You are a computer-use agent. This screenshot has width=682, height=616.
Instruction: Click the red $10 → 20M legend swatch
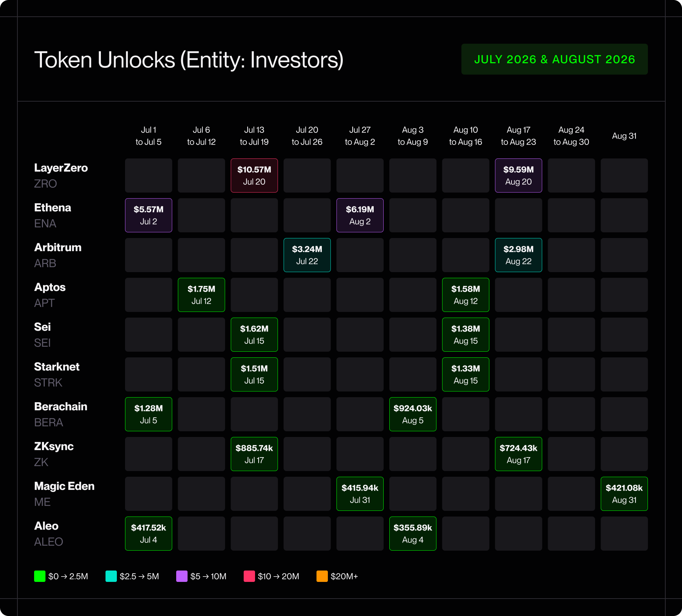click(x=249, y=576)
